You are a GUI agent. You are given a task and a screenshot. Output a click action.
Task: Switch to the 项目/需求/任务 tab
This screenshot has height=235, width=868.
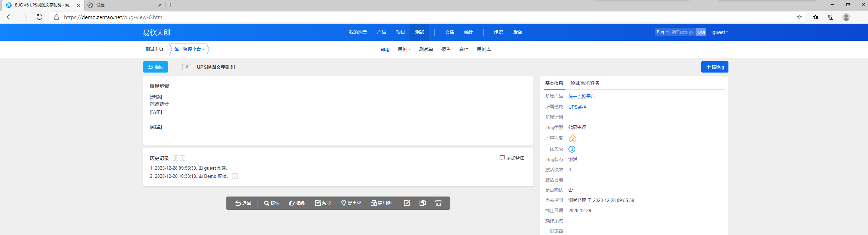tap(585, 83)
